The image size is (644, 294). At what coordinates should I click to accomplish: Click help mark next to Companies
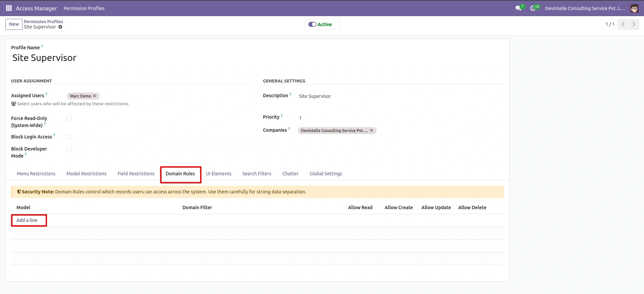(289, 129)
